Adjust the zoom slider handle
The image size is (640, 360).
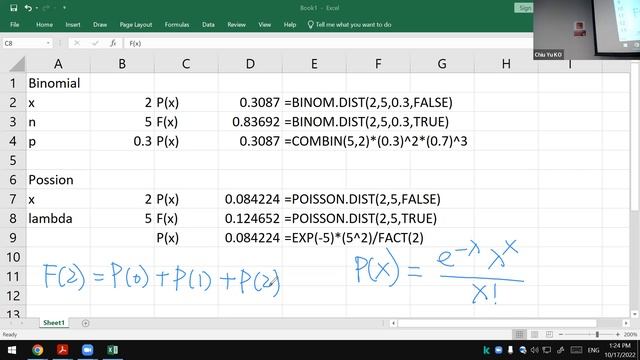pyautogui.click(x=597, y=335)
